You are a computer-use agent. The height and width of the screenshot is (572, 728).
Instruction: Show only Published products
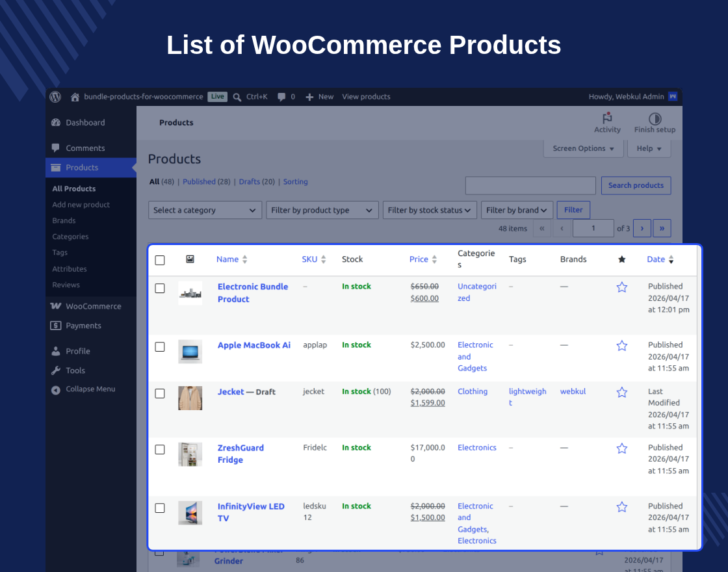coord(199,181)
